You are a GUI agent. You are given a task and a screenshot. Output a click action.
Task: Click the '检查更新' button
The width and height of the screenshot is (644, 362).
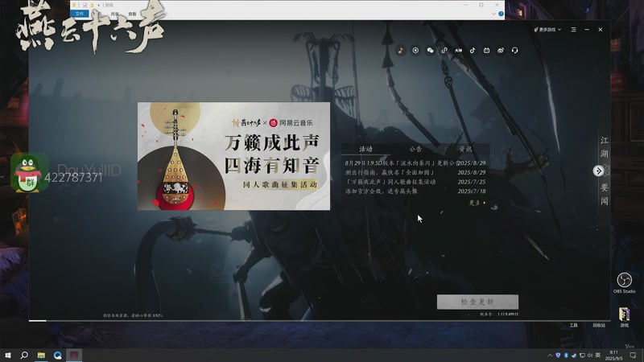477,302
